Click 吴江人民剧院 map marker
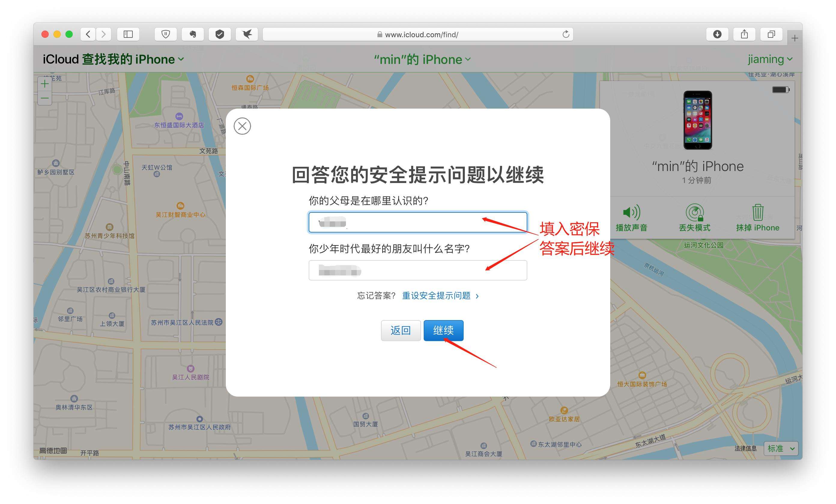 190,369
